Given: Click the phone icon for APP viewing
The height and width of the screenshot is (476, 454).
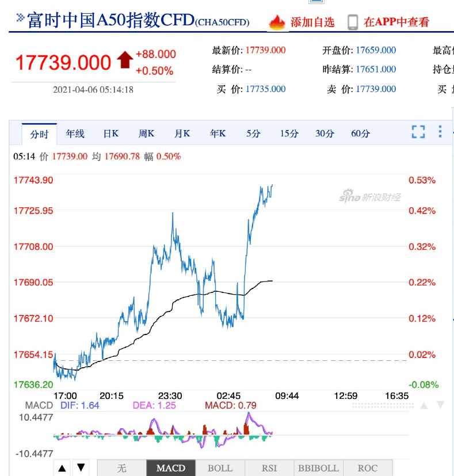Looking at the screenshot, I should coord(353,22).
